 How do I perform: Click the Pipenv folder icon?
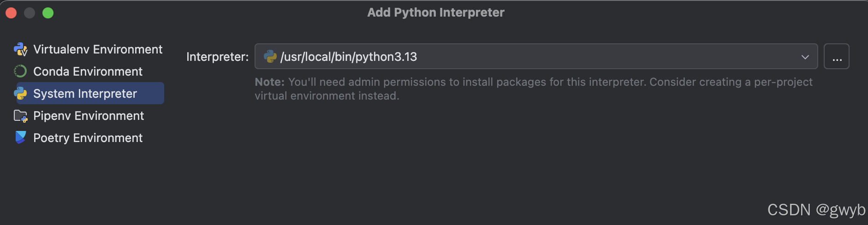pos(20,116)
